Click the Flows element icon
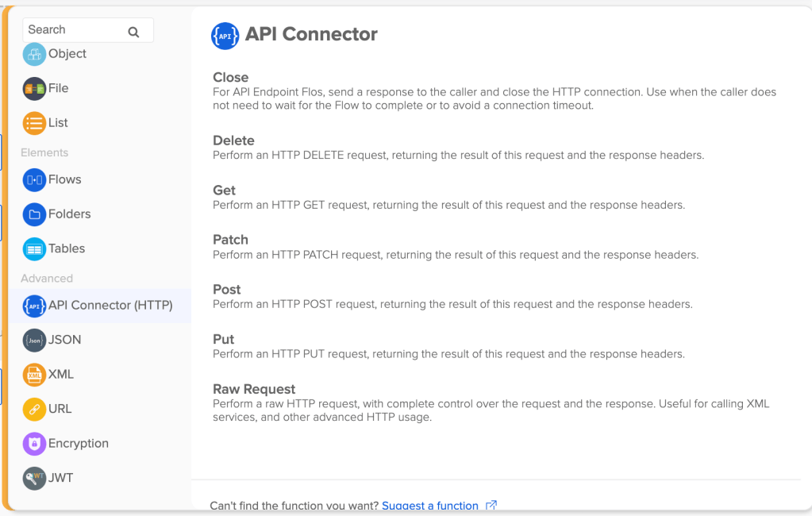 pyautogui.click(x=34, y=180)
